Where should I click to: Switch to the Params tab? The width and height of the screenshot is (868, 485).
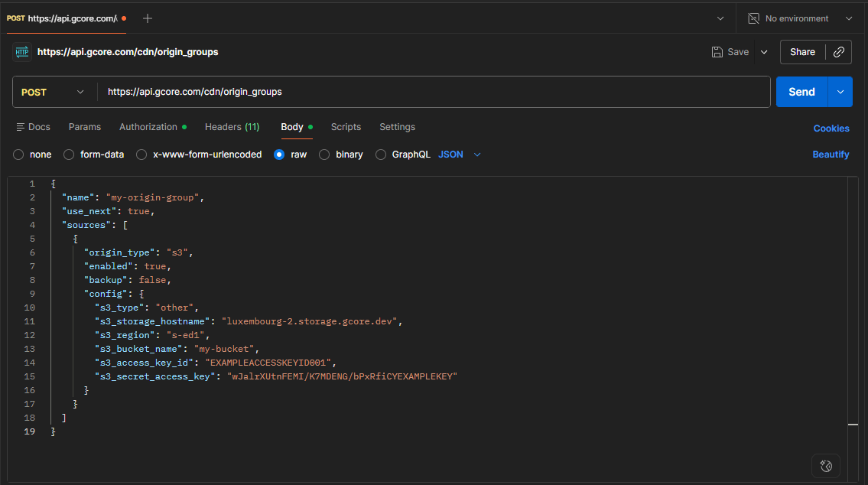(x=85, y=127)
